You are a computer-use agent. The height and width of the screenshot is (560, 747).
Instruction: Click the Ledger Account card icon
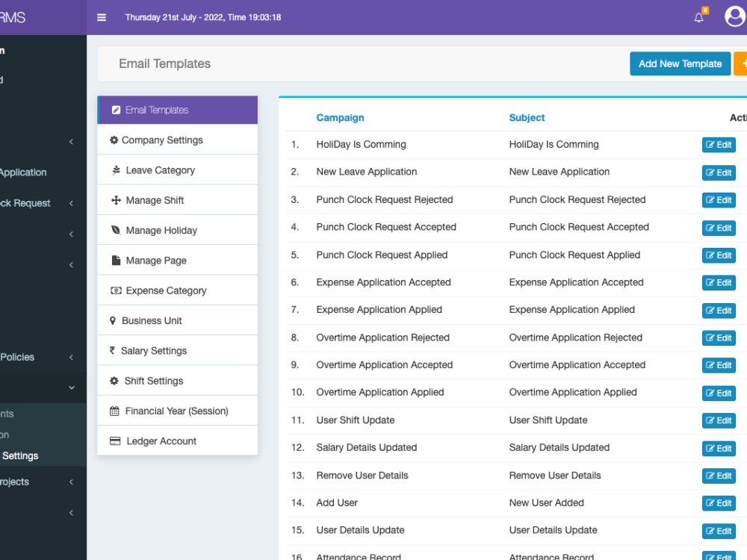[x=115, y=441]
